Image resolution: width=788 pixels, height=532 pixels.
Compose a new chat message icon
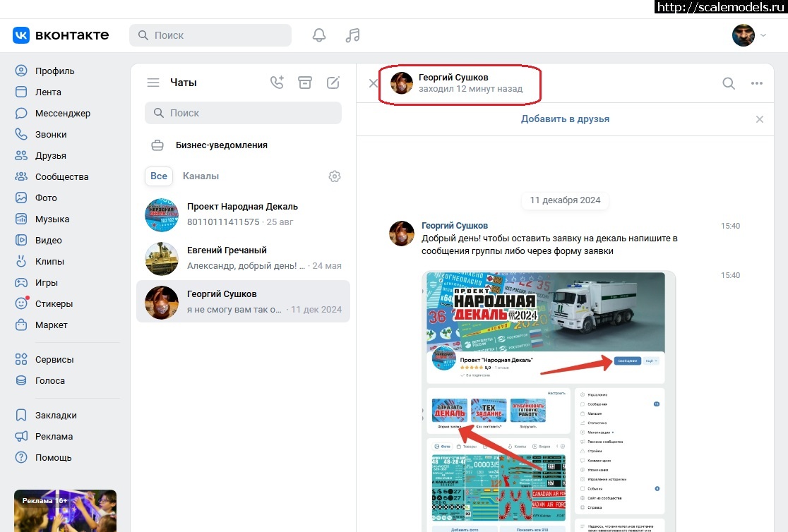(x=333, y=83)
